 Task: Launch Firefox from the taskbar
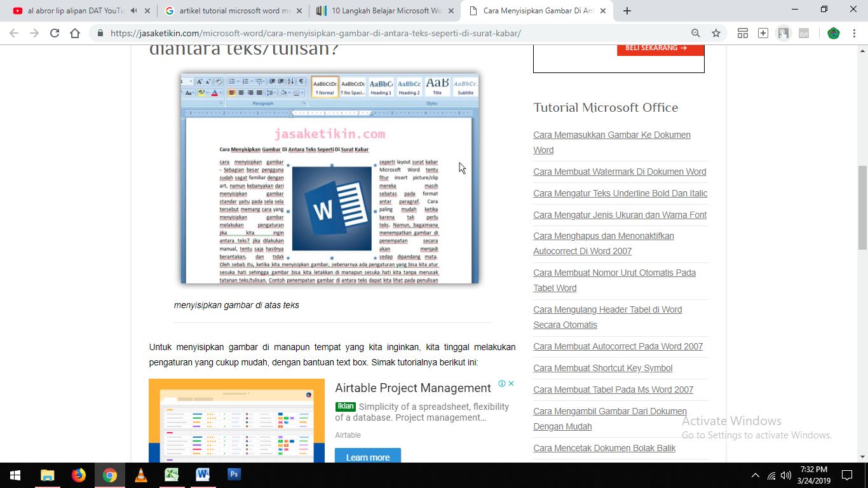pyautogui.click(x=79, y=475)
